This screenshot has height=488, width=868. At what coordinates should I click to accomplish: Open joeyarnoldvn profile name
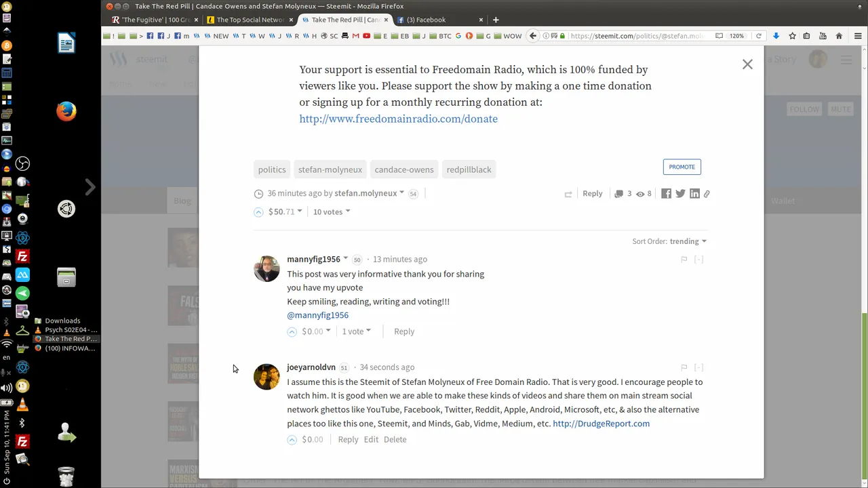coord(311,367)
